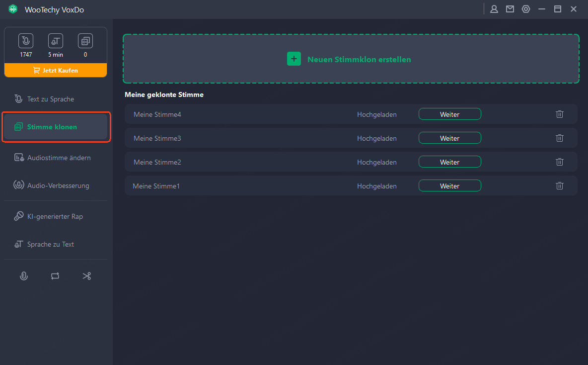588x365 pixels.
Task: Open the audio converter loop icon
Action: pos(55,276)
